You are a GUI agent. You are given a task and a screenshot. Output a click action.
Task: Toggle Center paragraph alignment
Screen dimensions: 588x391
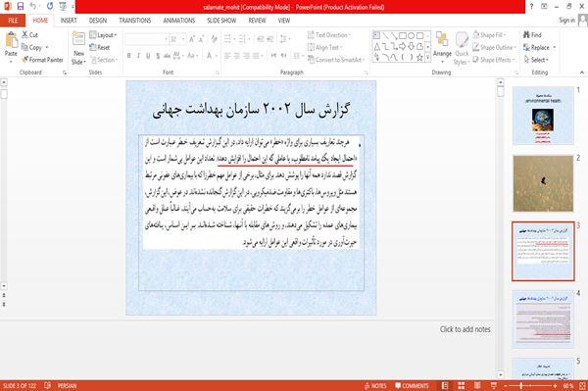click(236, 56)
